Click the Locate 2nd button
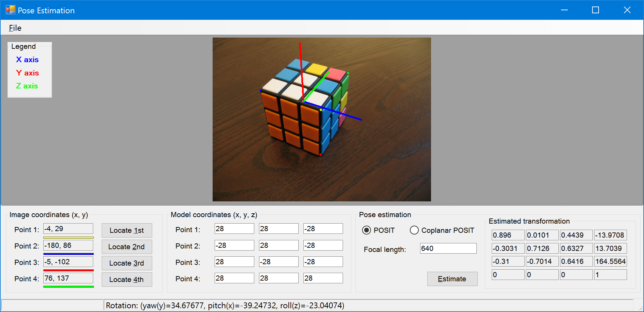The width and height of the screenshot is (644, 312). click(127, 247)
